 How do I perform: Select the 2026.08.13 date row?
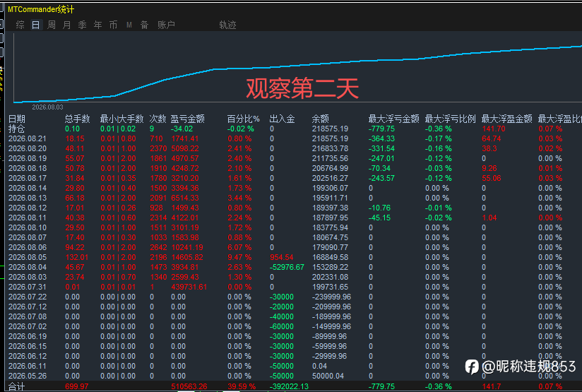tap(28, 198)
